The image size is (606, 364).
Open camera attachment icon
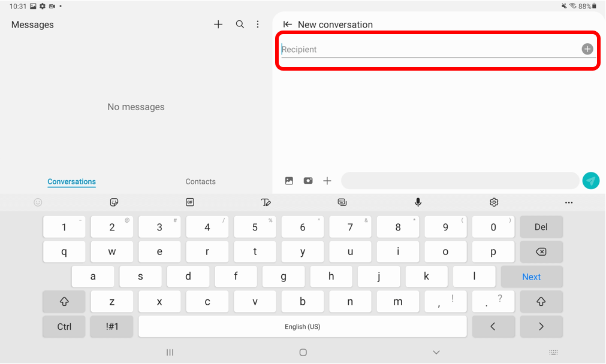pos(308,181)
